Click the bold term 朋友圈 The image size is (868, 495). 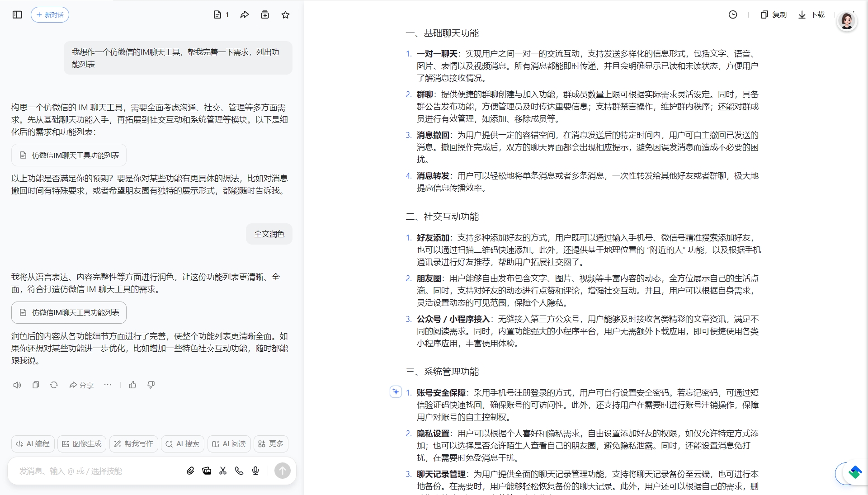(429, 278)
